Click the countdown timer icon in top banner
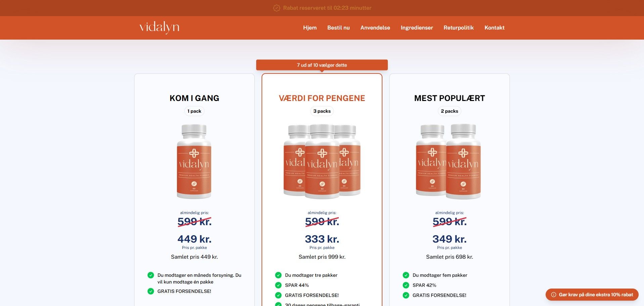Viewport: 644px width, 306px height. [x=276, y=8]
